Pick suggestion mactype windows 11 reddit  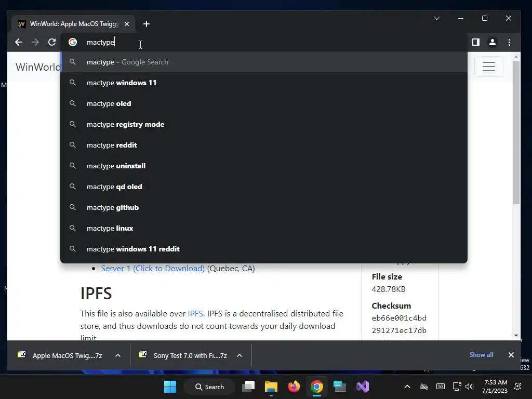tap(264, 249)
